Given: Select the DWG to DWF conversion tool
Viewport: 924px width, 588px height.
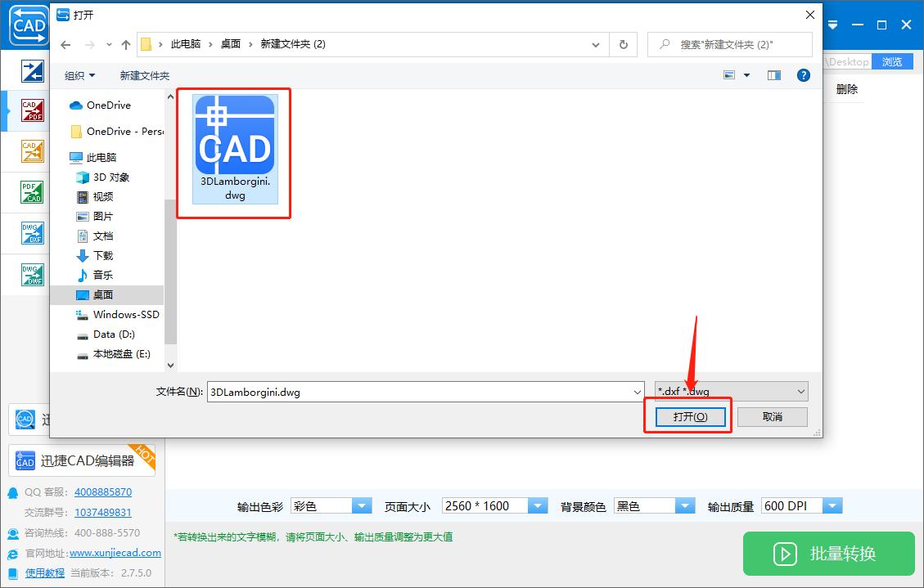Looking at the screenshot, I should tap(33, 274).
